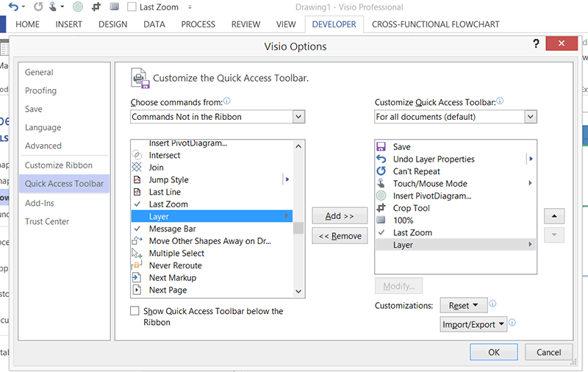The height and width of the screenshot is (372, 588).
Task: Open the Reset customizations dropdown
Action: 464,305
